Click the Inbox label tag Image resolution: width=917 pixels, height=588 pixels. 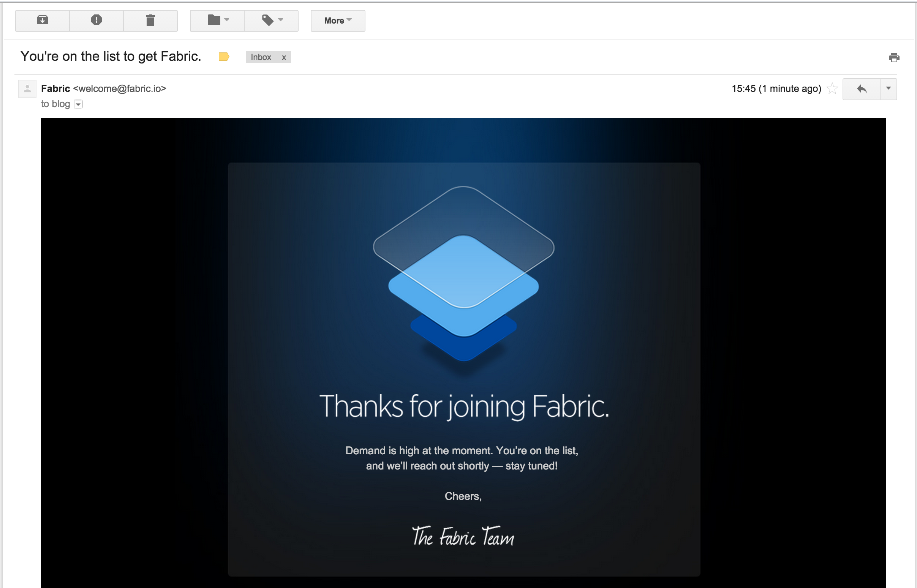(261, 57)
